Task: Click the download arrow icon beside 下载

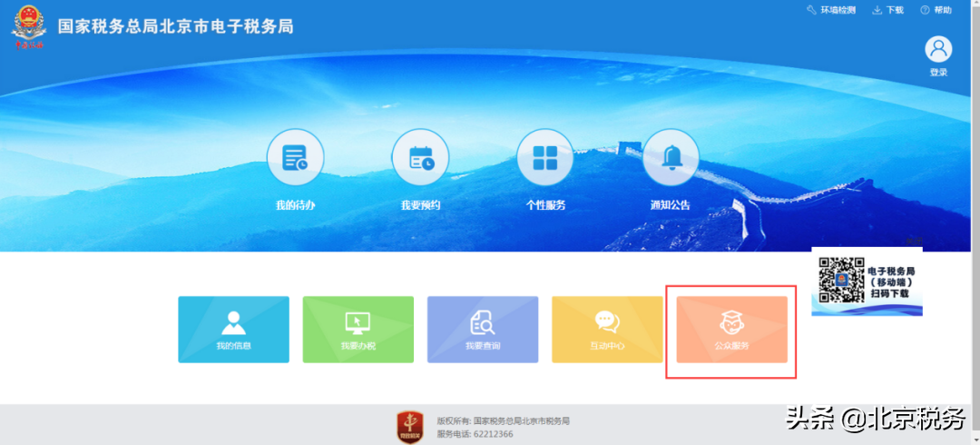Action: pyautogui.click(x=877, y=10)
